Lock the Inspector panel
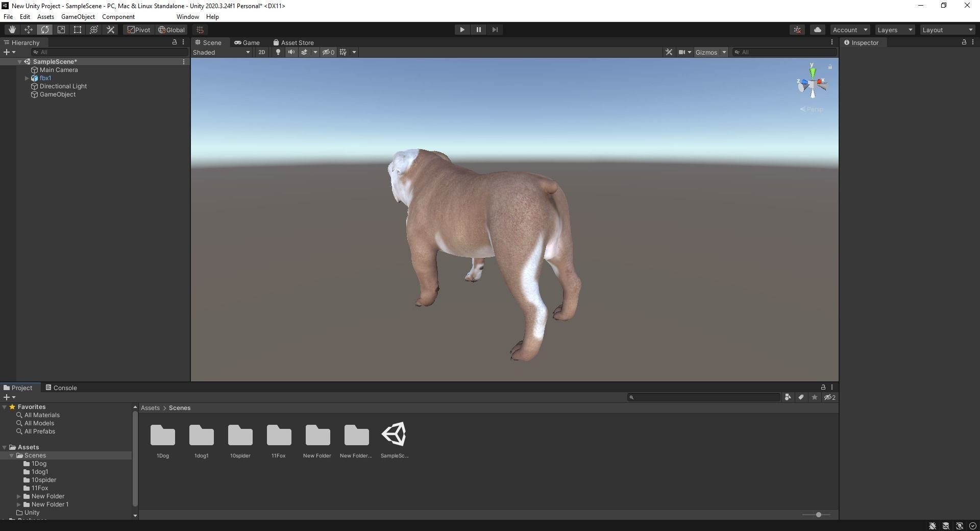The width and height of the screenshot is (980, 531). [x=964, y=42]
